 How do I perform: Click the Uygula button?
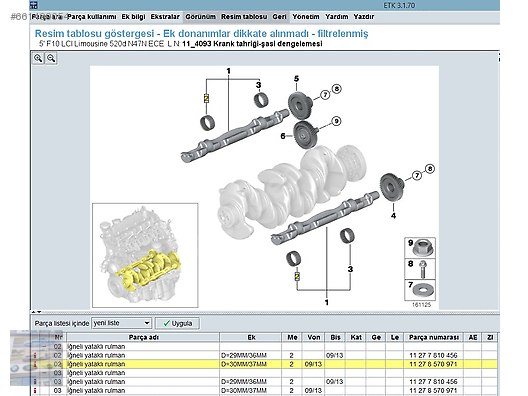177,323
